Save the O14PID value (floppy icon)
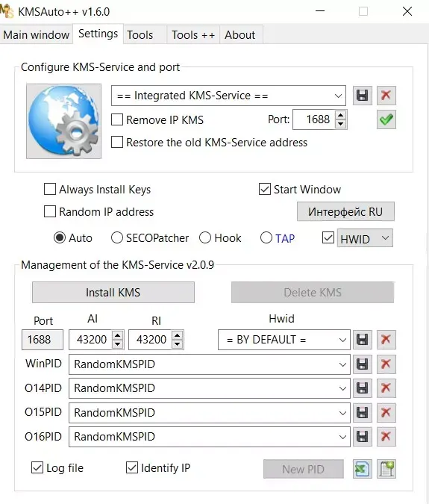Screen dimensions: 429x504 [x=362, y=388]
